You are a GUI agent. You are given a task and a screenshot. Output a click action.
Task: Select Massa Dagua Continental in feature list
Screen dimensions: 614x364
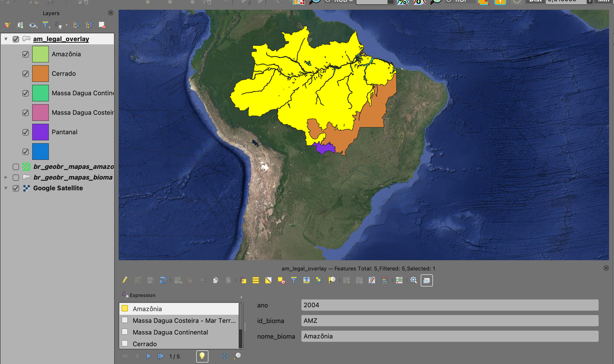(x=170, y=332)
